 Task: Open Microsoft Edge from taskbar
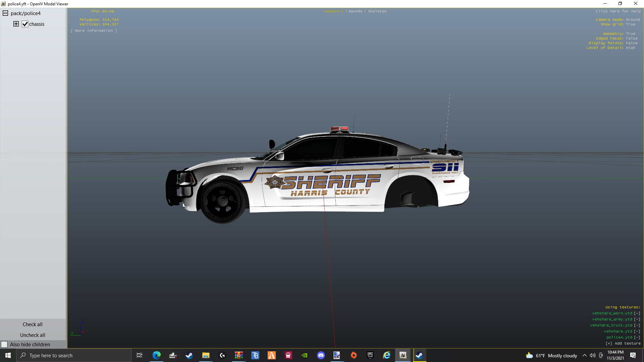pyautogui.click(x=156, y=355)
